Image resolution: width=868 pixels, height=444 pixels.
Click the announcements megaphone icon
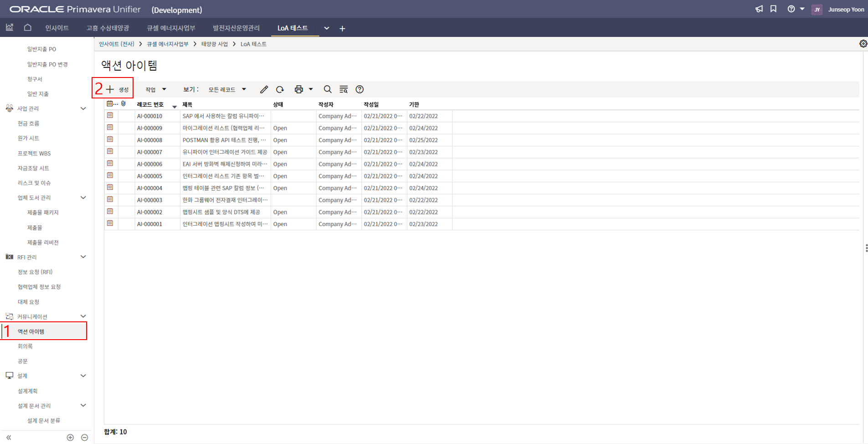tap(759, 9)
